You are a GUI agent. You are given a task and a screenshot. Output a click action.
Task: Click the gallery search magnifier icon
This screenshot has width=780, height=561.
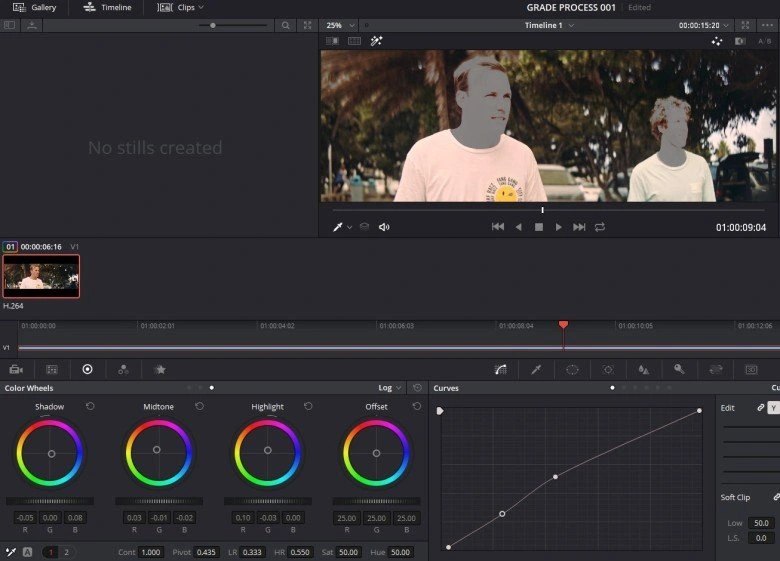tap(286, 25)
